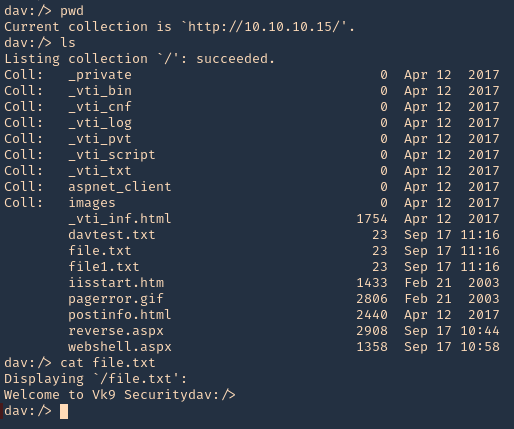Select the pagerror.gif file entry

pos(116,299)
